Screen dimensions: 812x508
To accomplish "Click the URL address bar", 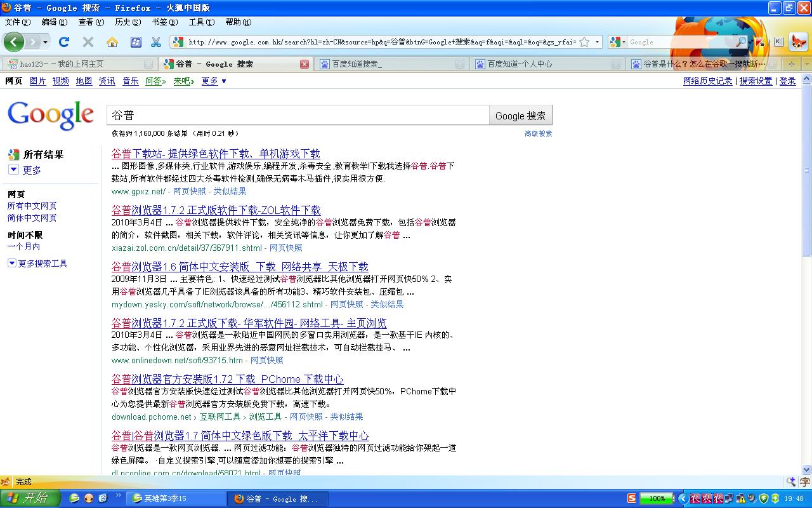I will click(382, 42).
